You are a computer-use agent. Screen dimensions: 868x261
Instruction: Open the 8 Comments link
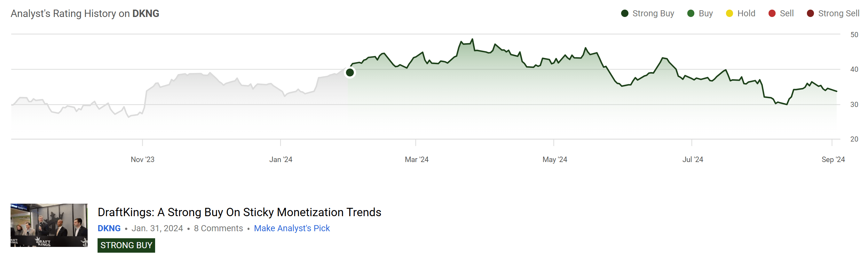218,228
